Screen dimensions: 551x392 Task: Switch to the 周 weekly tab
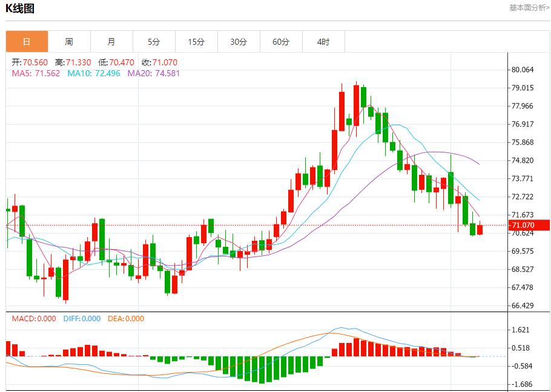[x=69, y=42]
